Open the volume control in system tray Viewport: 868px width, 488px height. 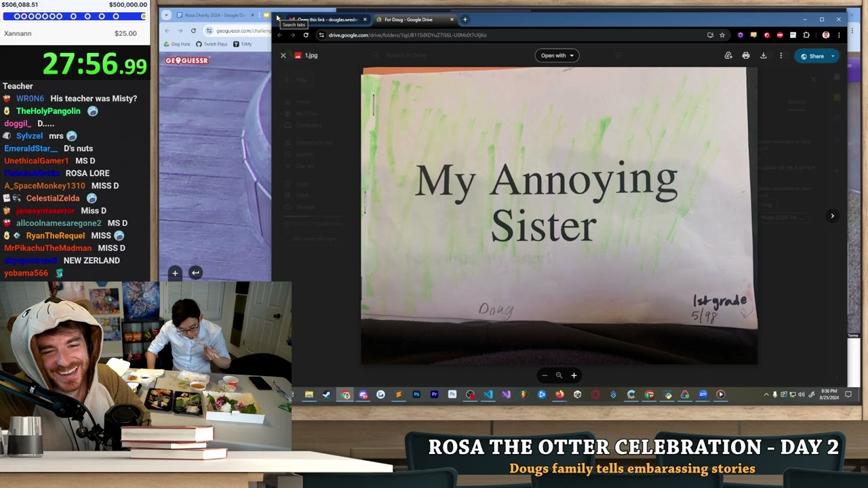pos(802,394)
